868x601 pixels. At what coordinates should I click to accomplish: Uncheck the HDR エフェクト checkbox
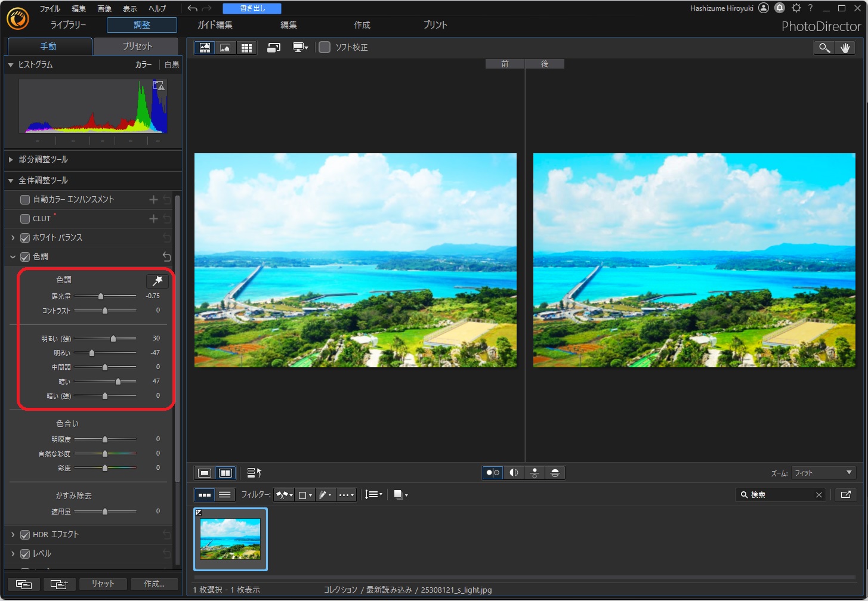(25, 535)
